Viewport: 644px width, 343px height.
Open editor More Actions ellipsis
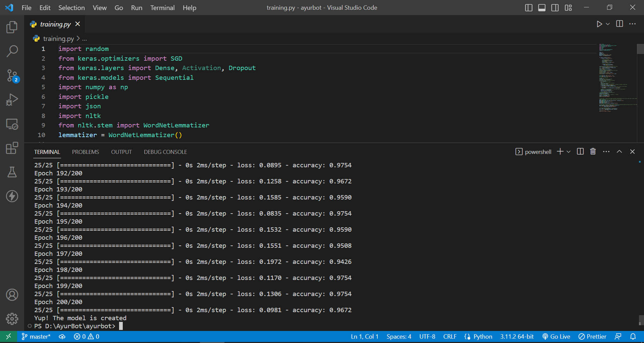click(x=632, y=24)
